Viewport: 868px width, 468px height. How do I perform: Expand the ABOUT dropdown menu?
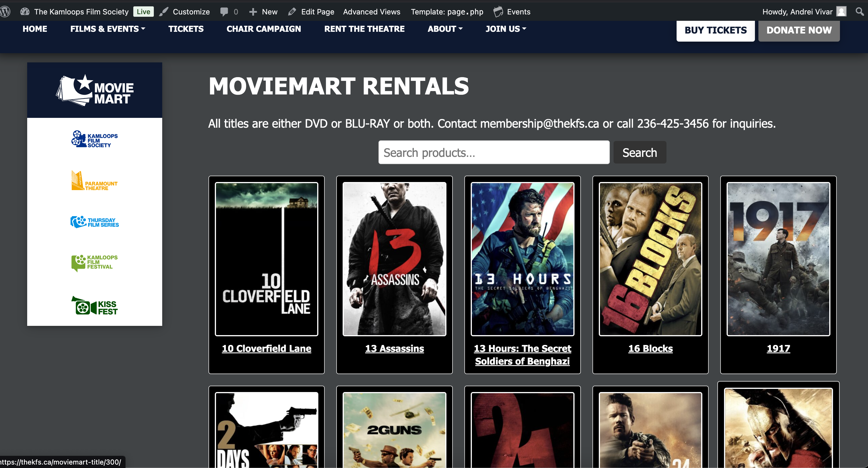click(445, 29)
